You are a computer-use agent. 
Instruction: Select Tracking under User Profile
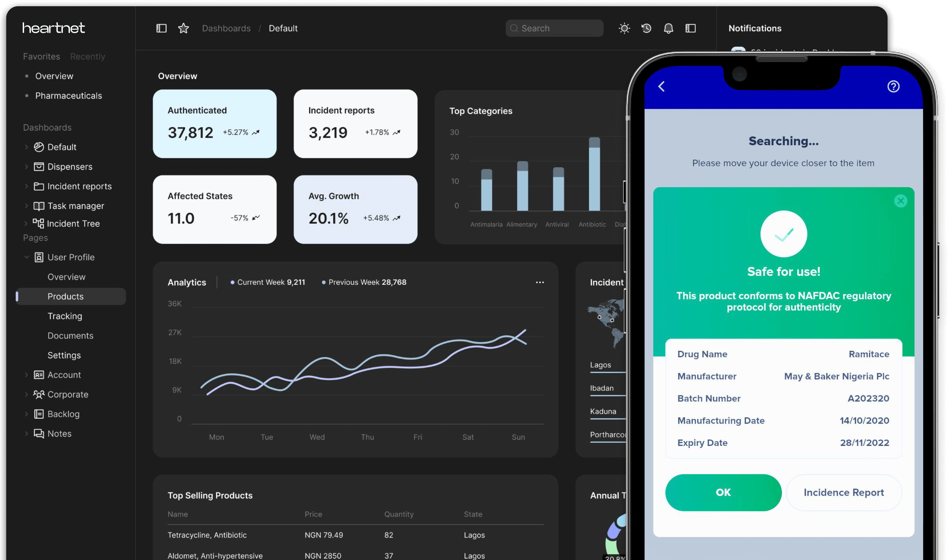click(x=65, y=316)
